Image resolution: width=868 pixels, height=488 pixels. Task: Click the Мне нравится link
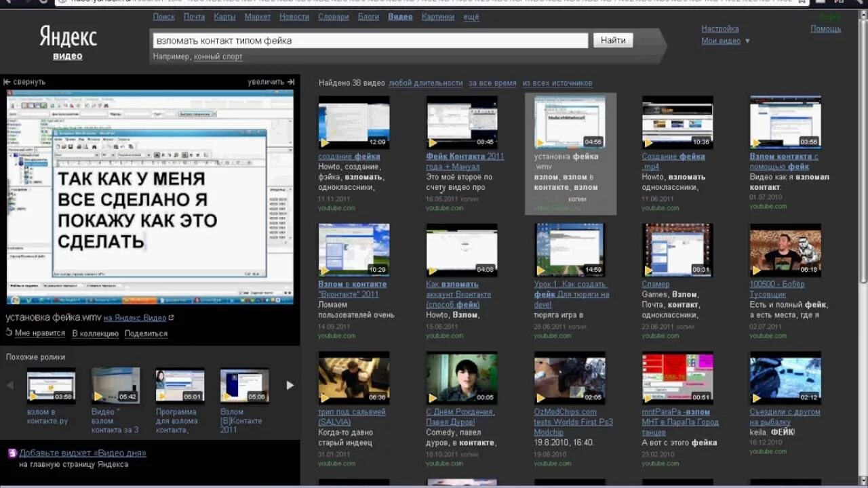[40, 333]
